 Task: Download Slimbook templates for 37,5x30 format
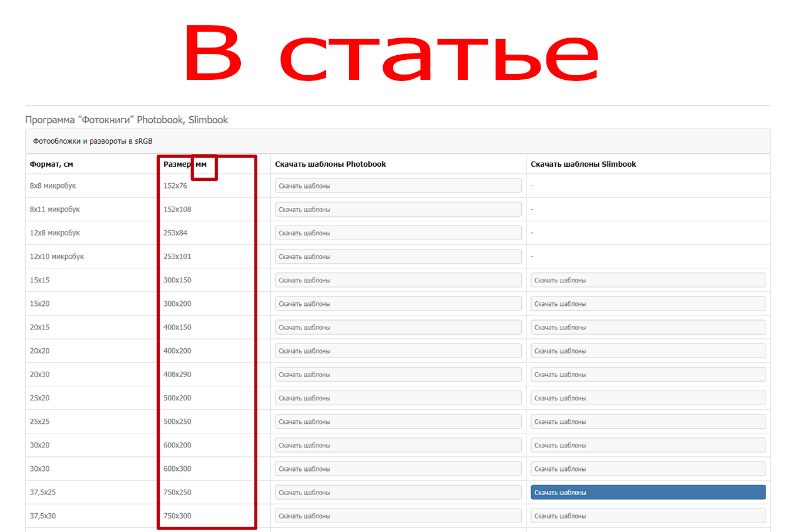click(648, 516)
